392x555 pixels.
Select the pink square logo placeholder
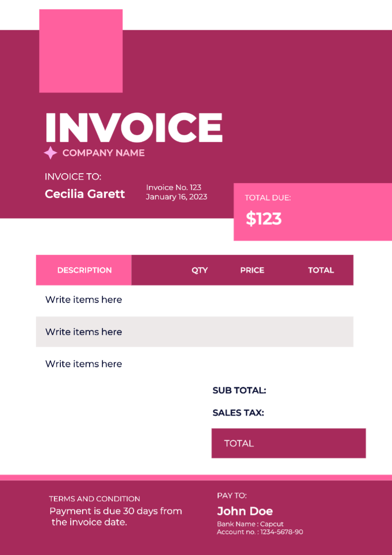coord(81,51)
